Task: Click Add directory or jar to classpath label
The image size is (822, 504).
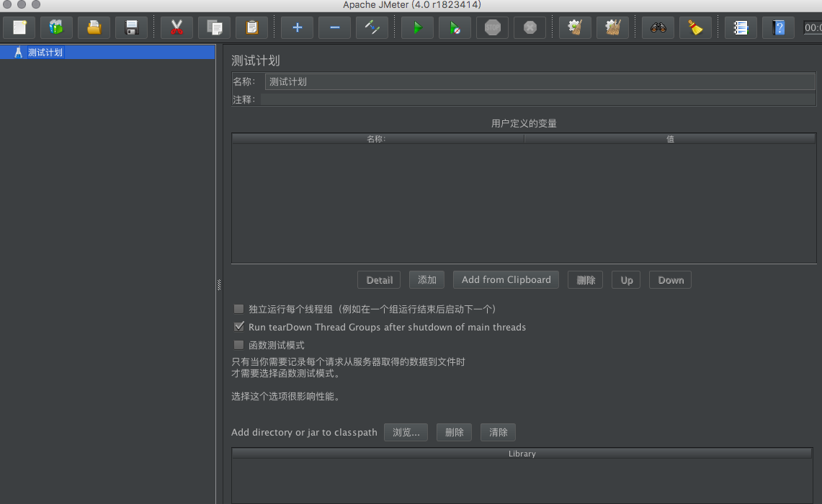Action: [304, 432]
